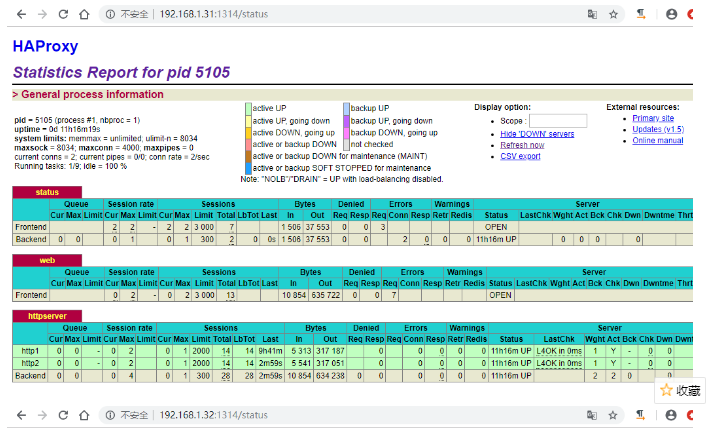Image resolution: width=713 pixels, height=431 pixels.
Task: Translate the 192.168.1.31 status page
Action: [592, 15]
